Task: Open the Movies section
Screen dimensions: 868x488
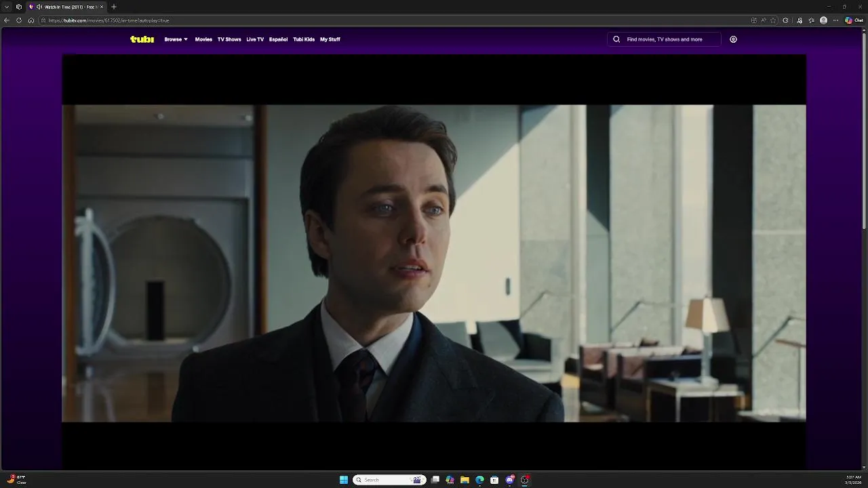Action: tap(203, 39)
